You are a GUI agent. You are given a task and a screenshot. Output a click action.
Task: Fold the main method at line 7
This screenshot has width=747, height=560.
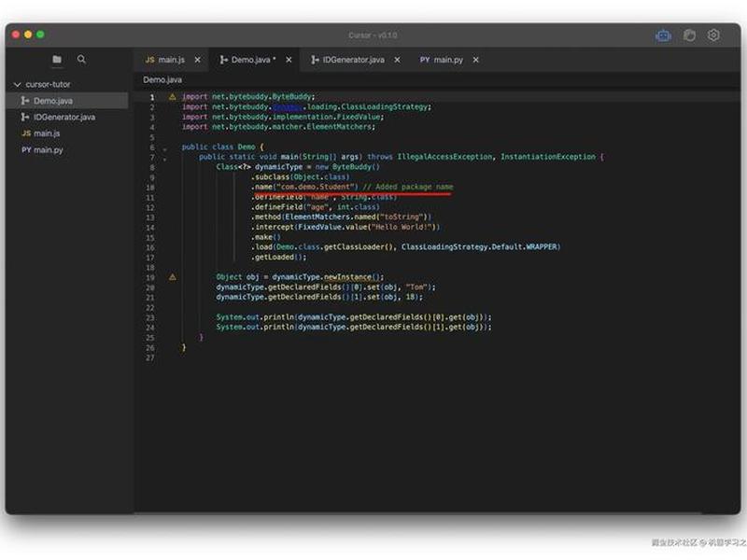tap(165, 158)
